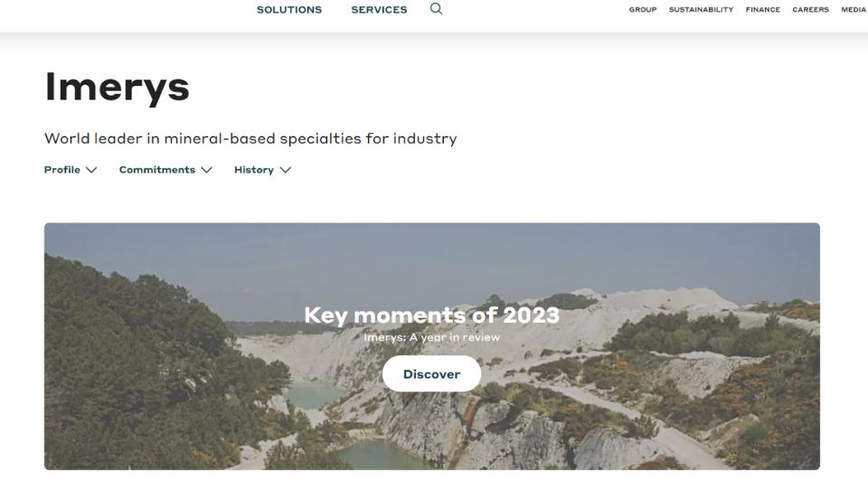Select Media in the top navigation
Viewport: 868px width, 488px height.
[854, 10]
